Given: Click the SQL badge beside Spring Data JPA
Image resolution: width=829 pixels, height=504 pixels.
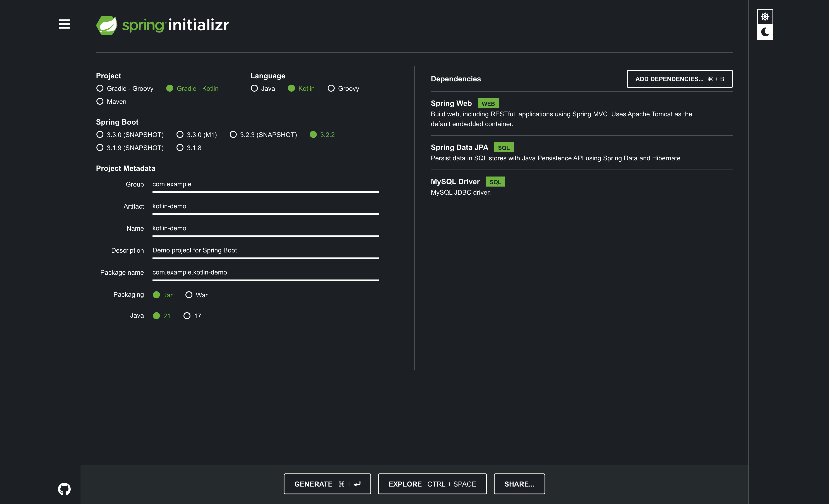Looking at the screenshot, I should point(503,148).
